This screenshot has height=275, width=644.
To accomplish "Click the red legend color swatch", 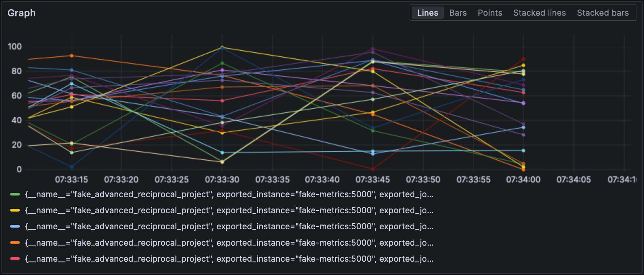I will pos(15,259).
